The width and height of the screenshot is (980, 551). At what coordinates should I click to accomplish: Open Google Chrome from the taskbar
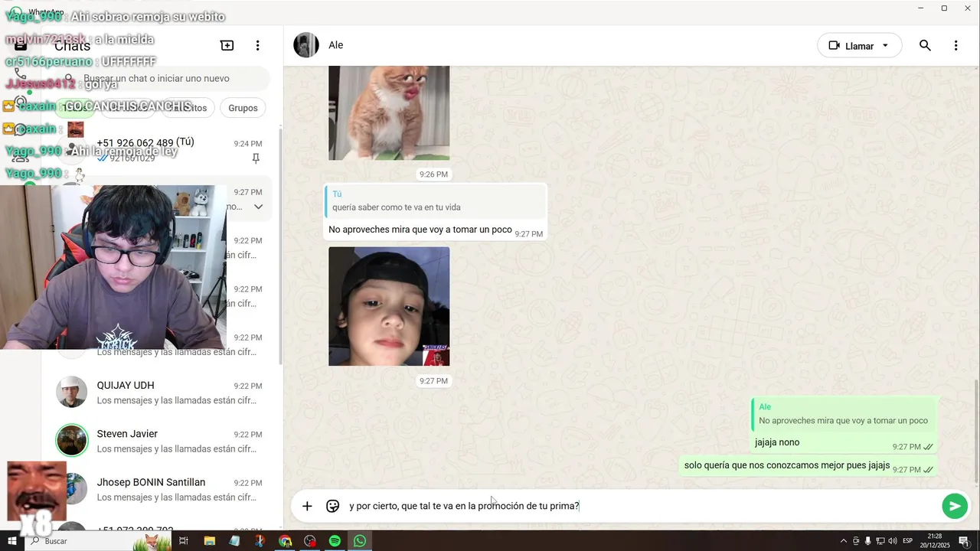[285, 541]
